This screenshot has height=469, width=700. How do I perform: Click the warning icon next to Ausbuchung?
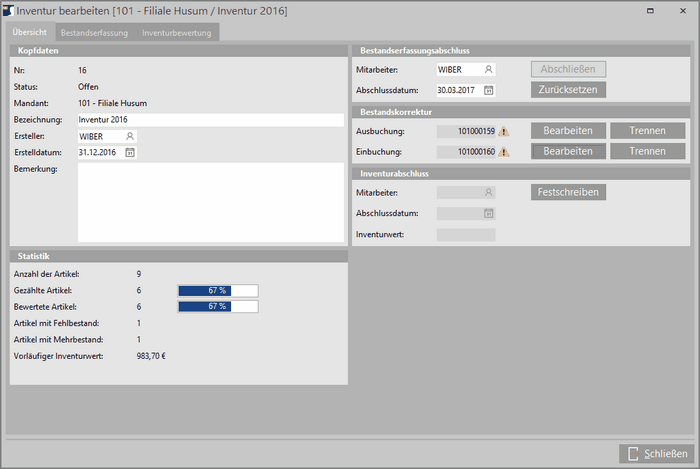coord(504,131)
